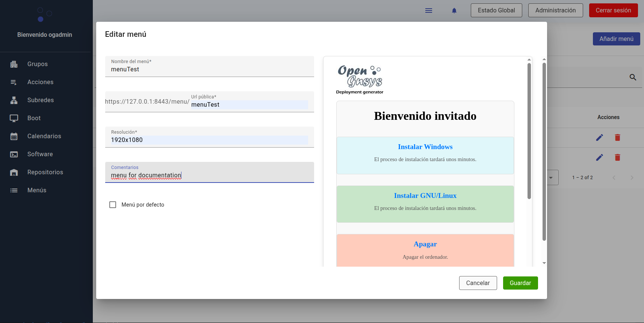Click the Cerrar sesión button
The image size is (644, 323).
[x=613, y=11]
